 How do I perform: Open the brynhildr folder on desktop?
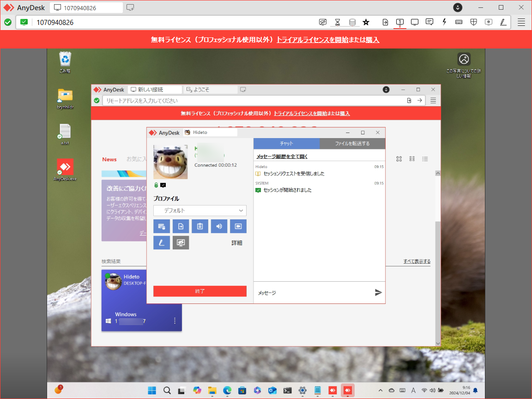point(65,98)
